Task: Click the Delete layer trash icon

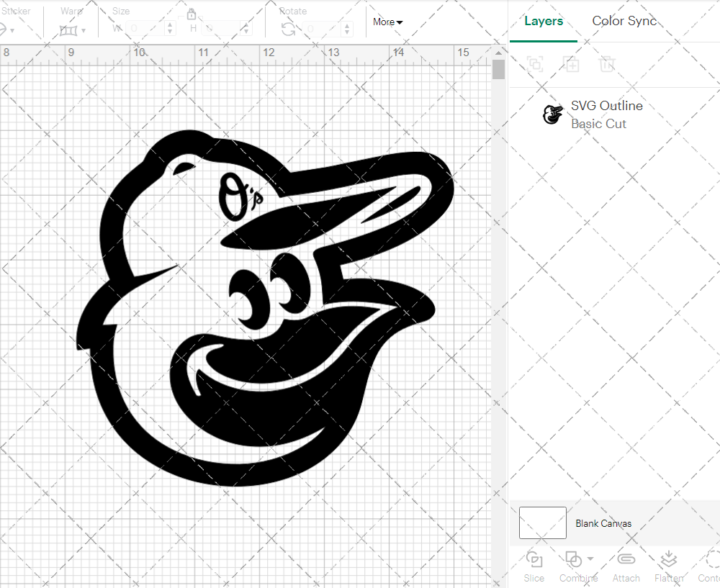Action: pyautogui.click(x=607, y=64)
